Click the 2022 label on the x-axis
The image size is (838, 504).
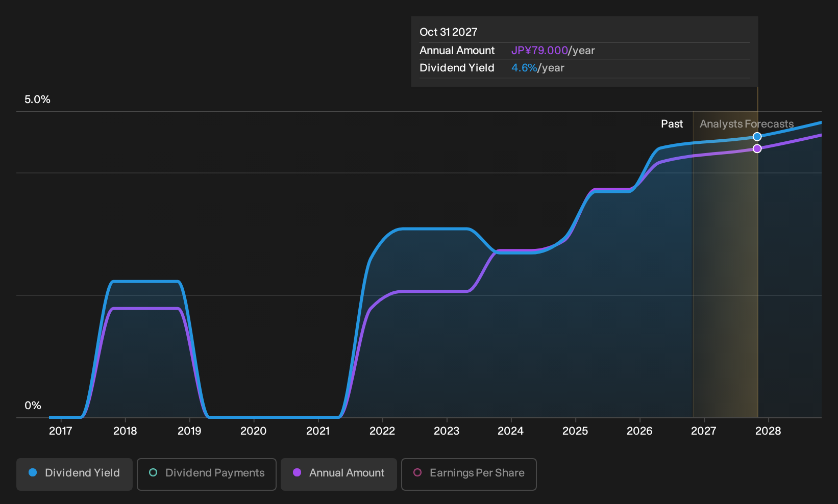point(382,431)
